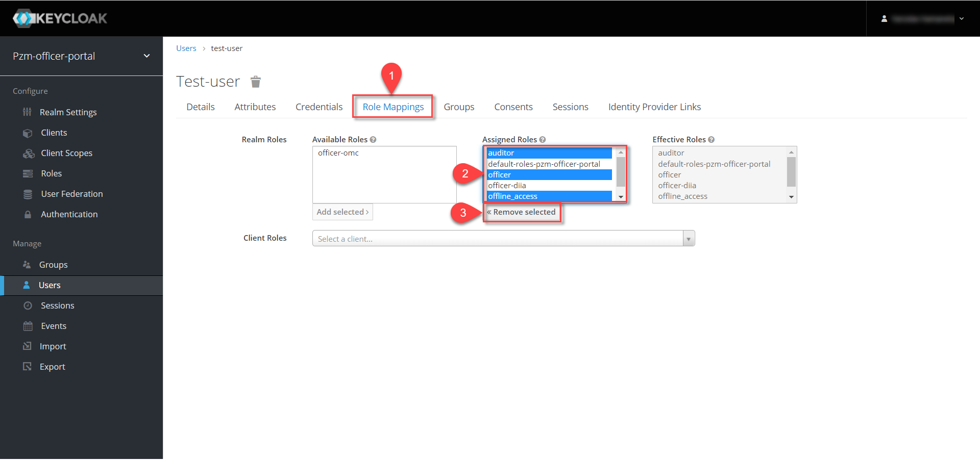Click the Authentication lock icon
The image size is (980, 460).
coord(28,215)
